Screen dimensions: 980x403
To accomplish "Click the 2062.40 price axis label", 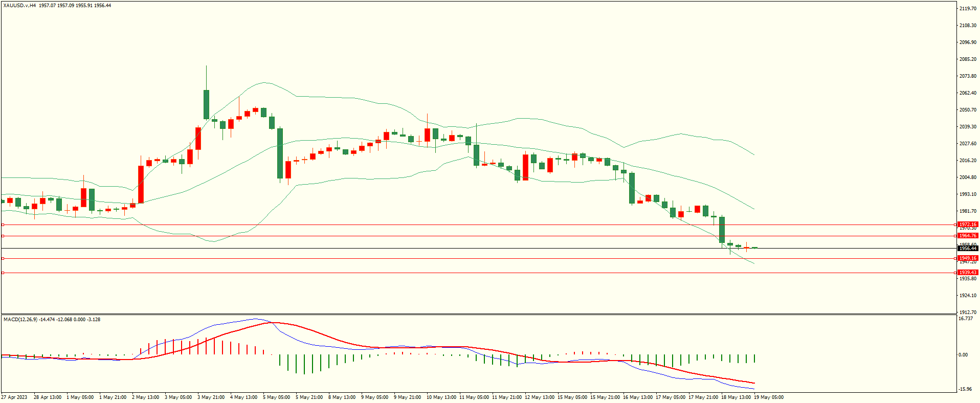I will tap(968, 93).
